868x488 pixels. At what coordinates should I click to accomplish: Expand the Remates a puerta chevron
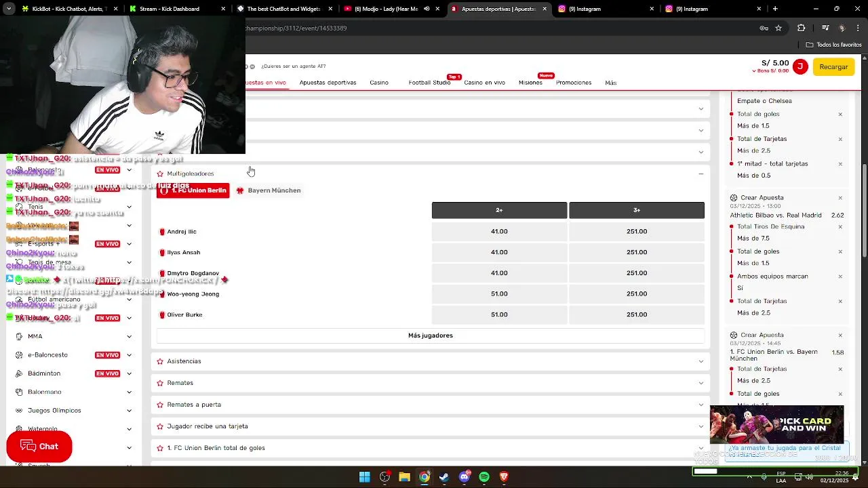[701, 405]
